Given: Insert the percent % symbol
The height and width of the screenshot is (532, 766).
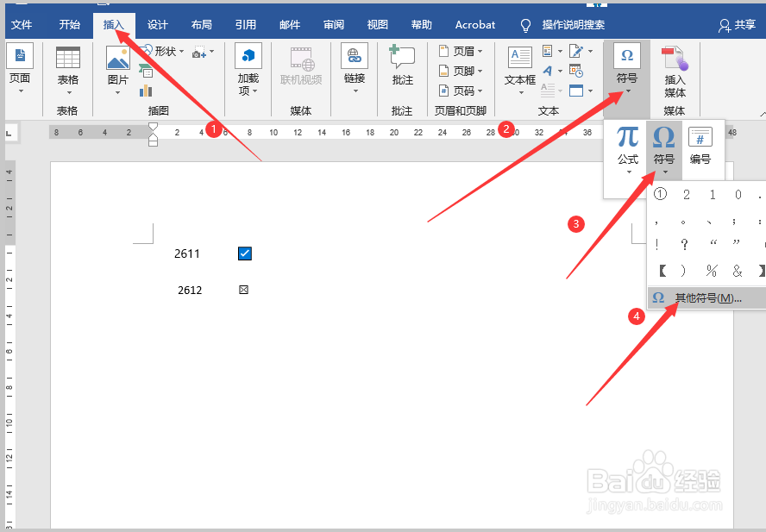Looking at the screenshot, I should [x=712, y=270].
